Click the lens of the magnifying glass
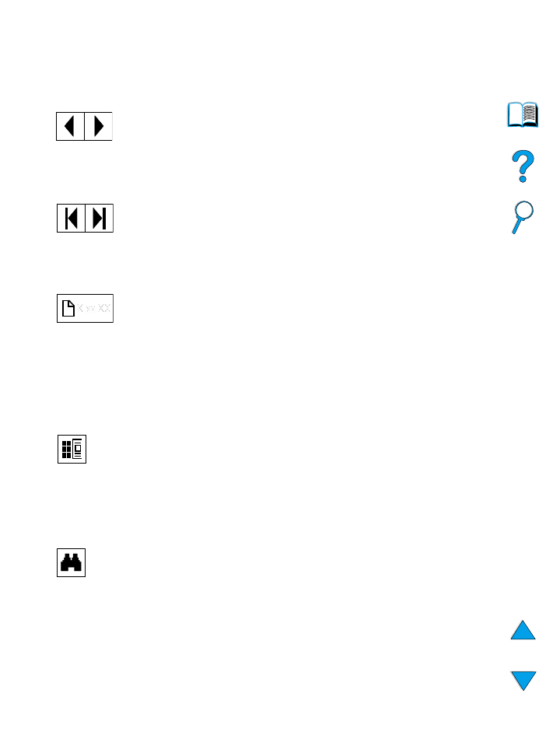 coord(525,210)
